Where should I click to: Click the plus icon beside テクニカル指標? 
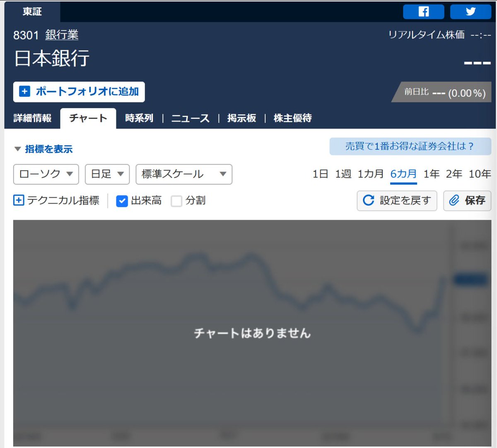click(x=19, y=201)
